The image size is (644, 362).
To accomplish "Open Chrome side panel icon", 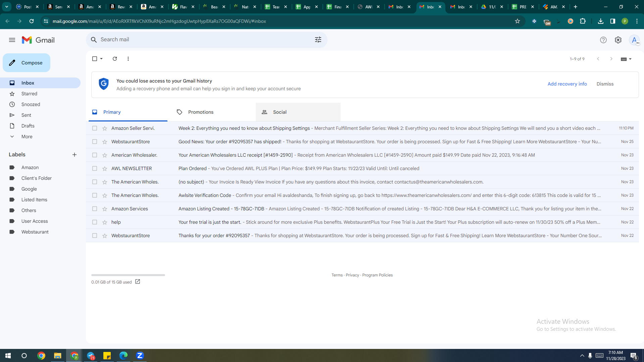I will coord(613,21).
